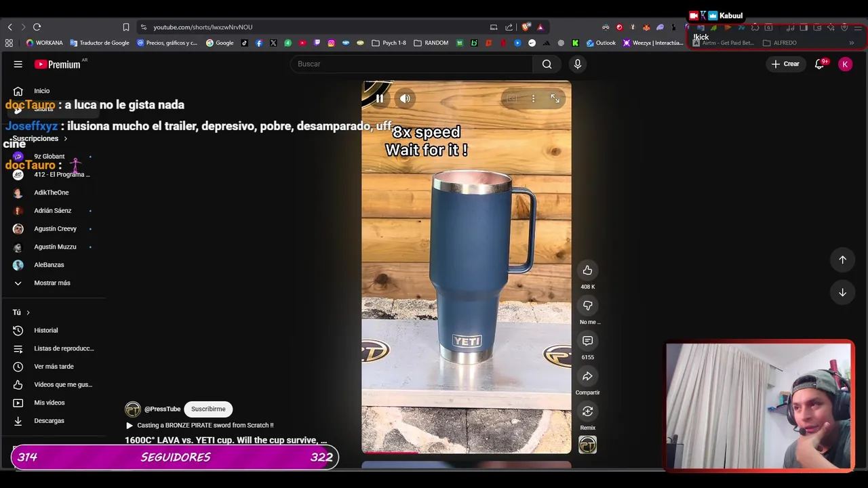Open Historial in the sidebar

45,331
